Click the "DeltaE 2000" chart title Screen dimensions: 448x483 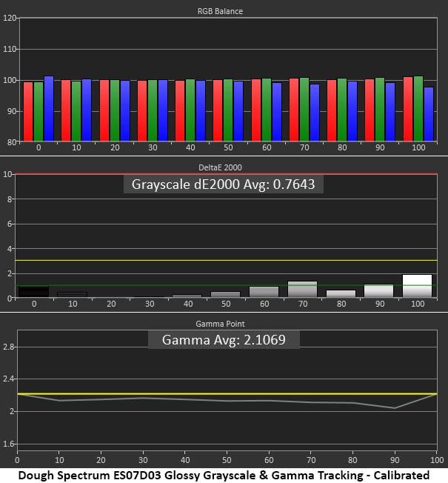220,167
